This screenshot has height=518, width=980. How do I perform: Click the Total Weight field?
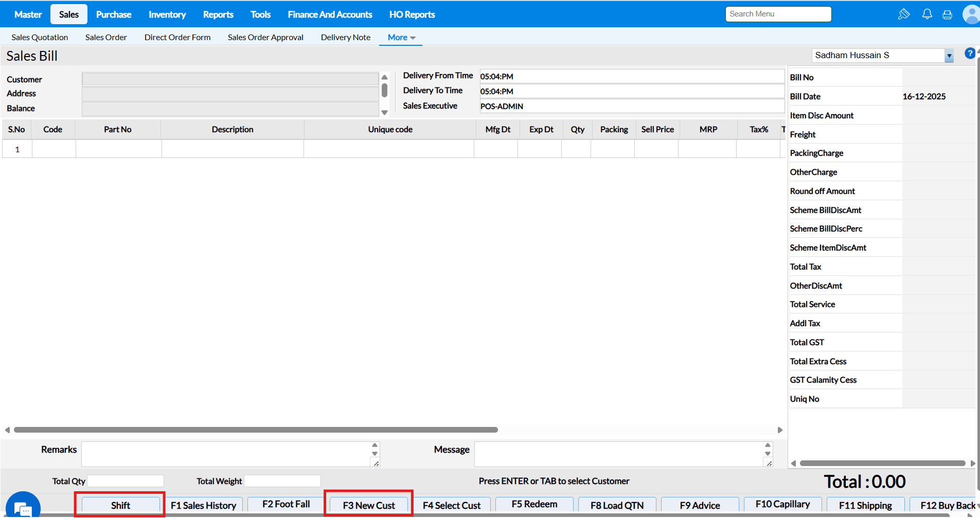282,481
